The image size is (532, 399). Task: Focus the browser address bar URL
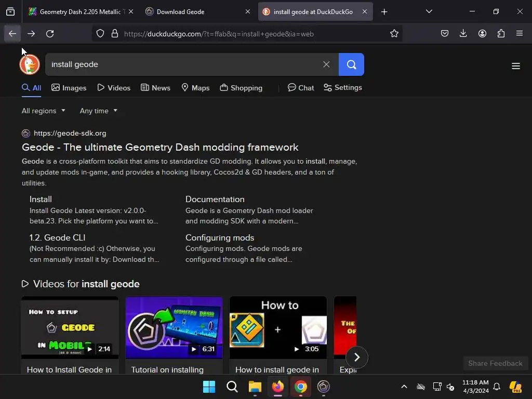(219, 34)
